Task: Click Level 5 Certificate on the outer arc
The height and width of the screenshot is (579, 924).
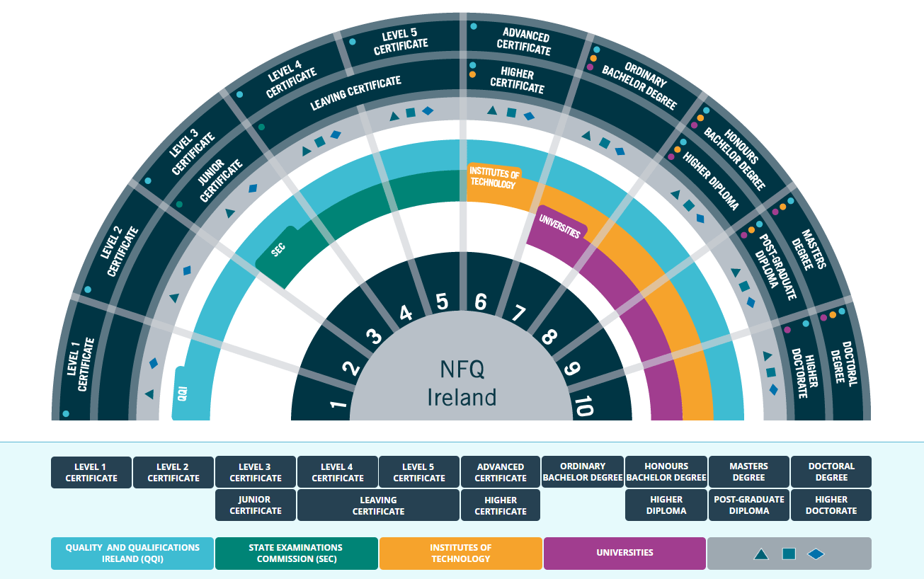Action: point(401,42)
